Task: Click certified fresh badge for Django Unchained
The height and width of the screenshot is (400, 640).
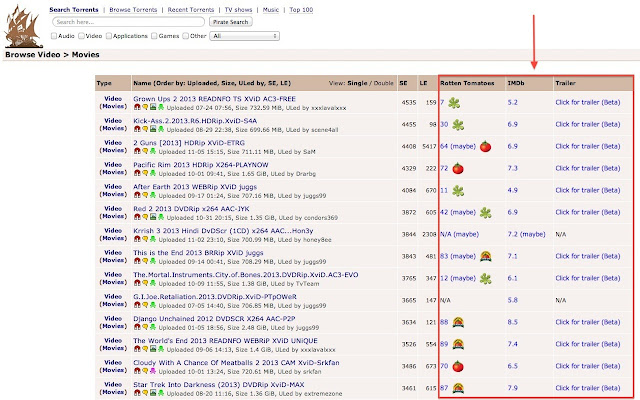Action: pos(458,322)
